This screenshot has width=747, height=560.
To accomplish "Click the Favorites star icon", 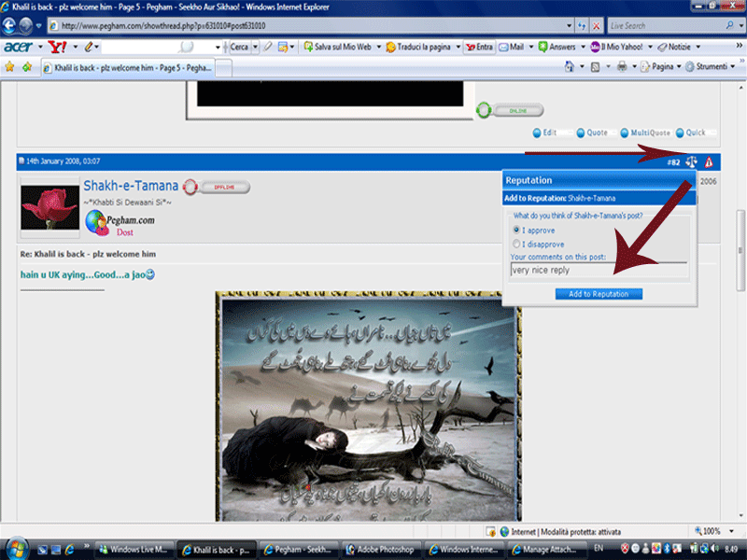I will (x=10, y=67).
